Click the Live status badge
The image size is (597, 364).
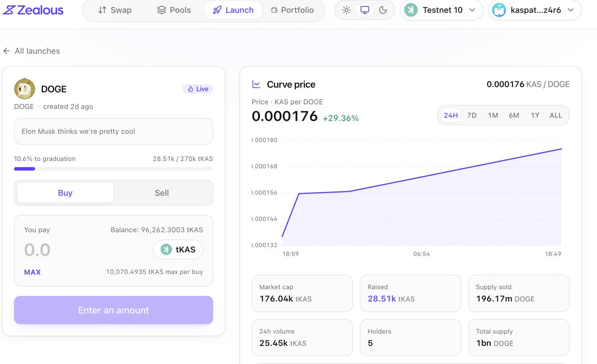(x=198, y=89)
